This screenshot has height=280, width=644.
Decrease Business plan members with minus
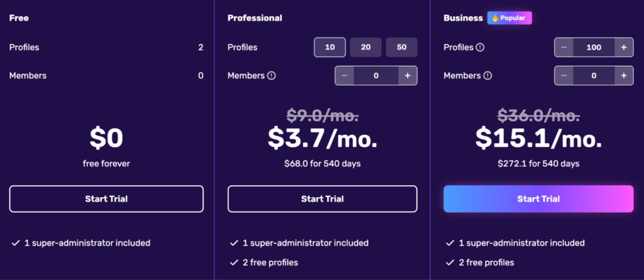pos(563,76)
